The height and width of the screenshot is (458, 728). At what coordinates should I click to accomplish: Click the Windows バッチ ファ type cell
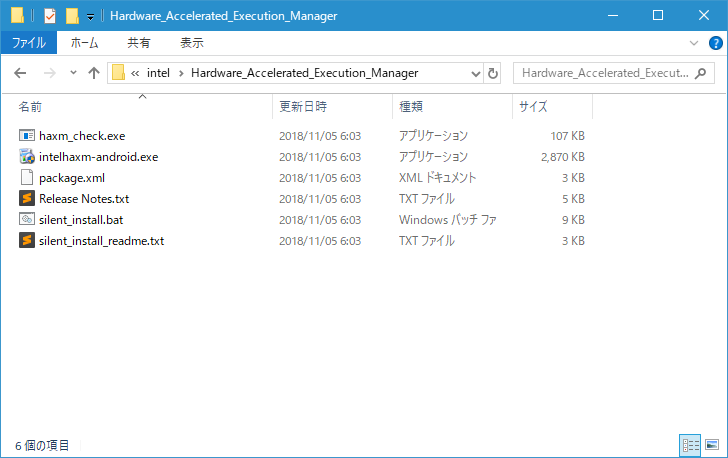pos(448,219)
